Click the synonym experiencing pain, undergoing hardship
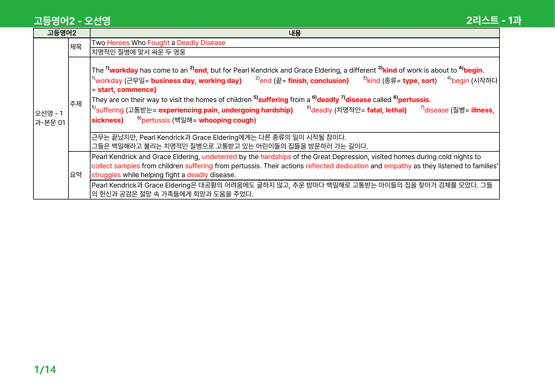The height and width of the screenshot is (392, 555). 225,110
